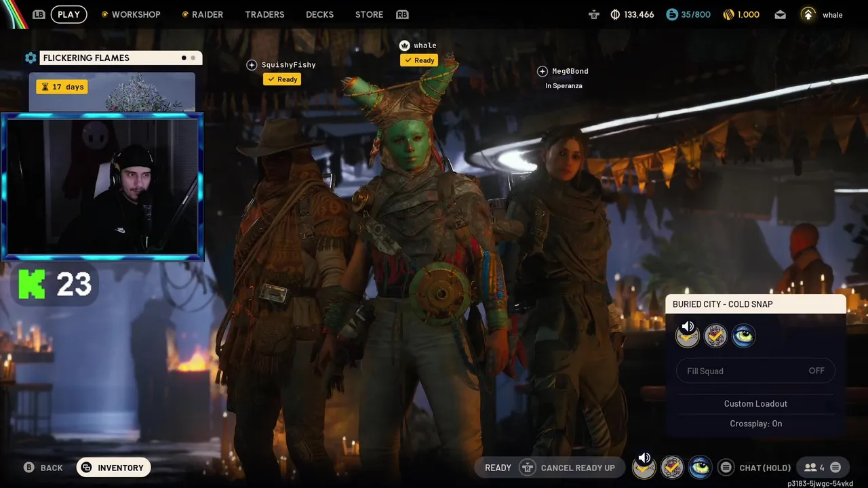Click the READY label in bottom bar
This screenshot has height=488, width=868.
(x=498, y=468)
